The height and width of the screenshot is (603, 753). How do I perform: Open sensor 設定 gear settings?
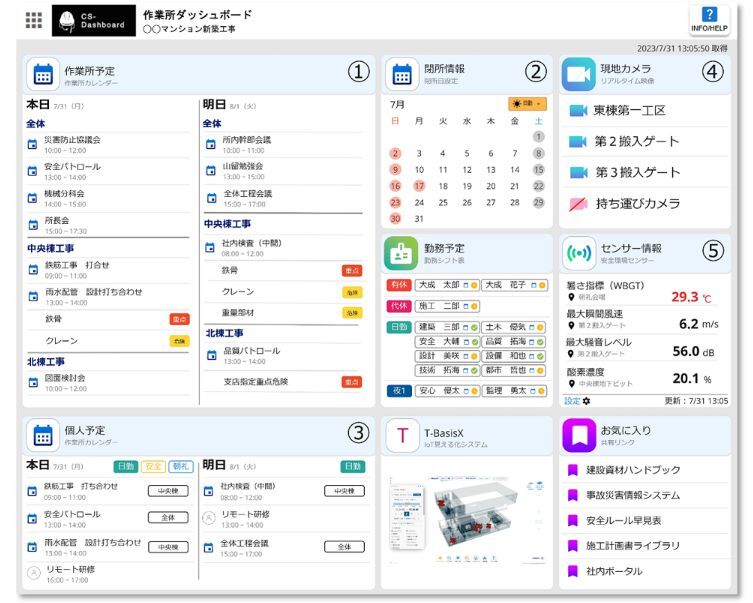click(x=574, y=401)
